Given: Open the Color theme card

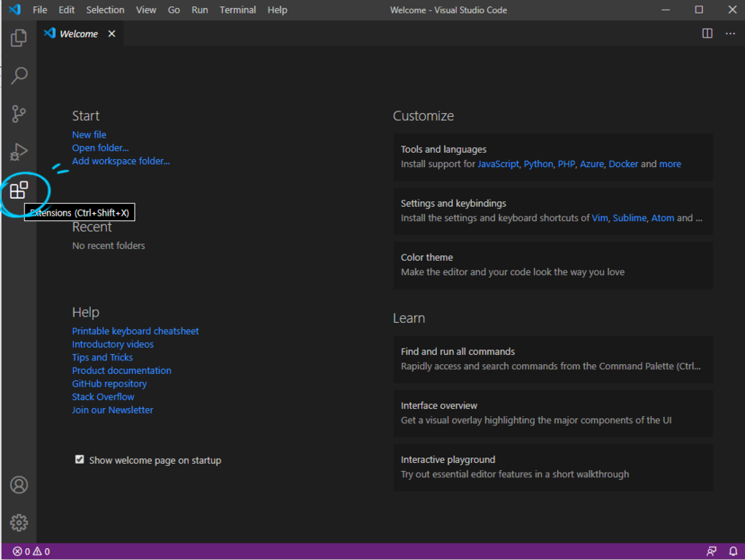Looking at the screenshot, I should coord(553,265).
